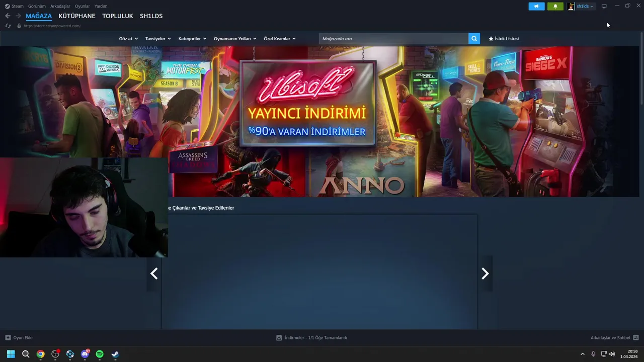This screenshot has width=644, height=362.
Task: Open OBS Studio from taskbar
Action: [x=55, y=354]
